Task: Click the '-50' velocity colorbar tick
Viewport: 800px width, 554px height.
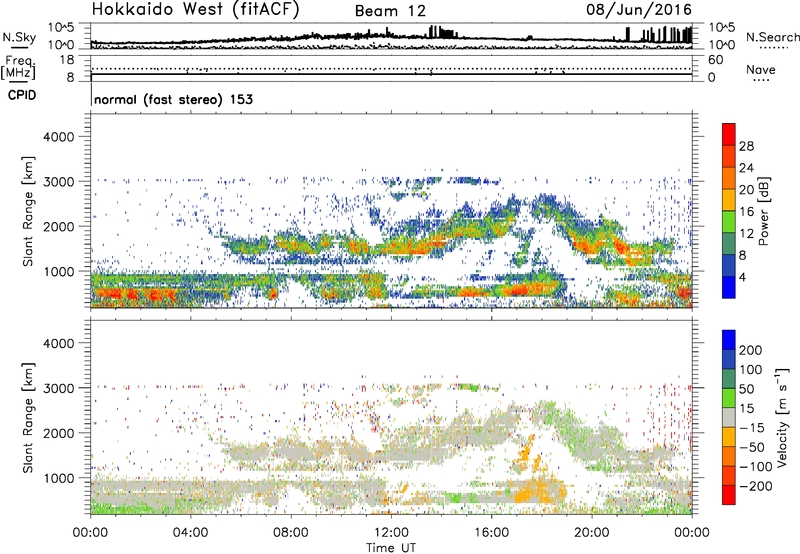Action: click(x=752, y=447)
